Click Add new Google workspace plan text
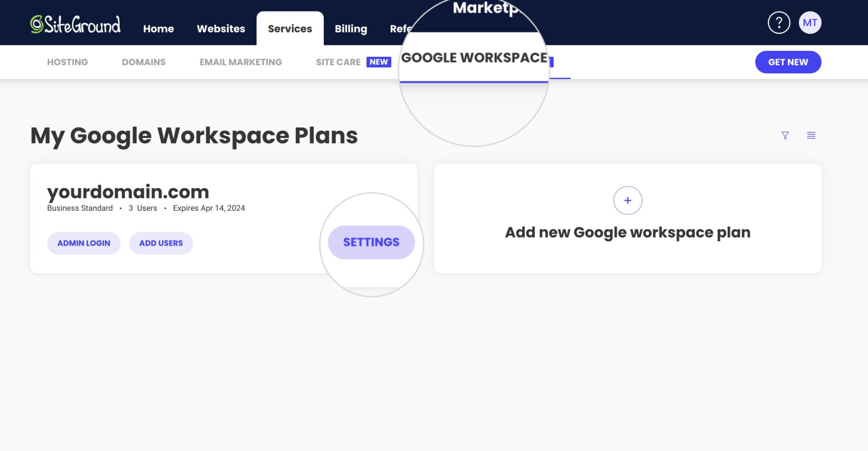 628,232
